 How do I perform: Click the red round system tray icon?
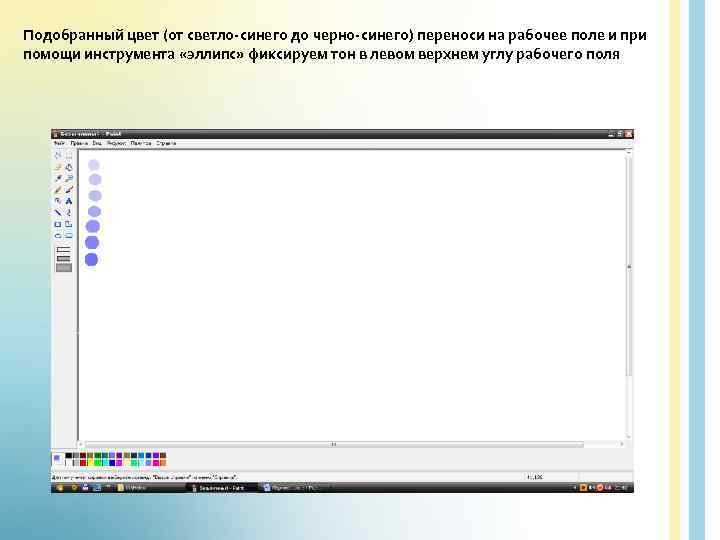click(600, 488)
